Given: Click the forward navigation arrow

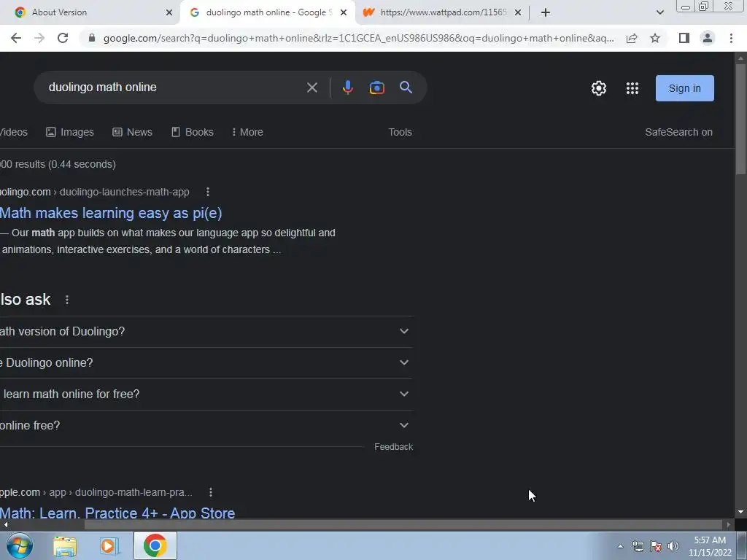Looking at the screenshot, I should tap(39, 38).
